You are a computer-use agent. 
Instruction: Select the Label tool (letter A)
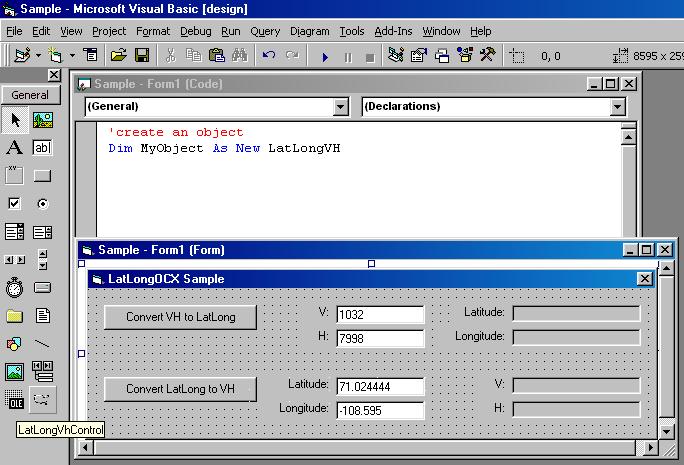click(15, 147)
